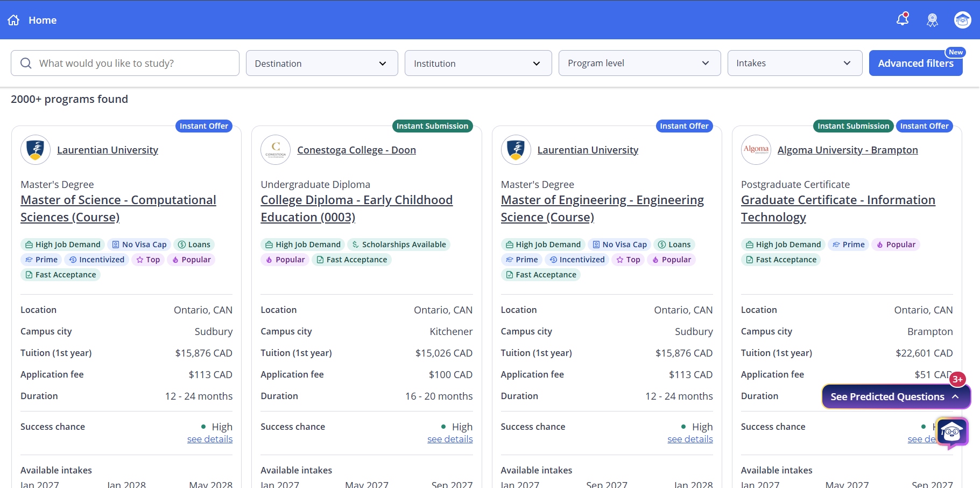980x488 pixels.
Task: Click Home in top navigation
Action: [x=43, y=20]
